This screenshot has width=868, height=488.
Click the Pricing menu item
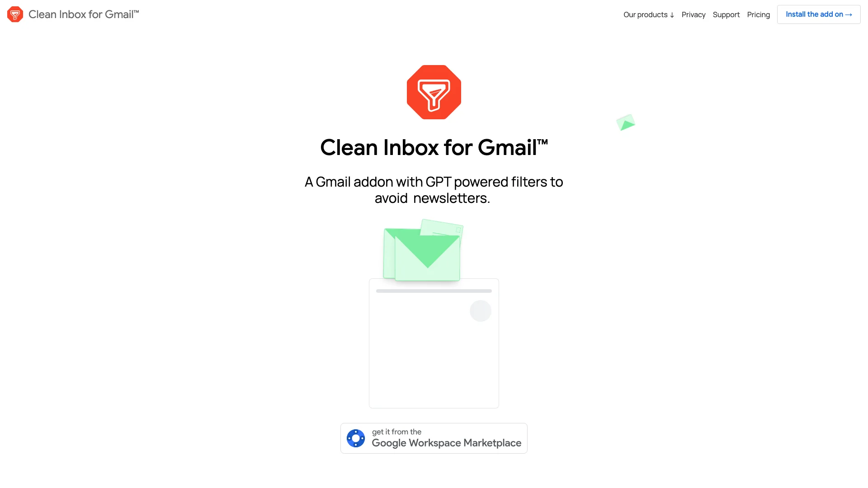coord(758,14)
